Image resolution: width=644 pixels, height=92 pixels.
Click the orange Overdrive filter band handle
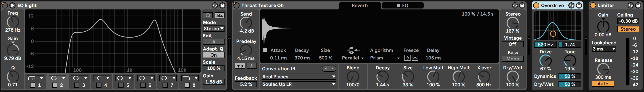click(x=553, y=34)
